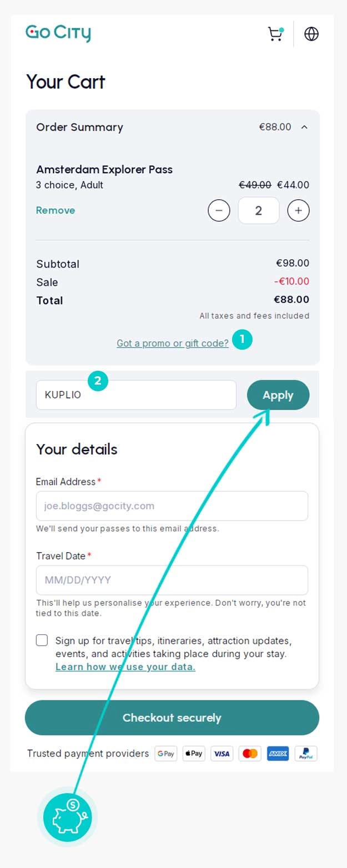The width and height of the screenshot is (347, 868).
Task: Open the language globe icon
Action: (311, 34)
